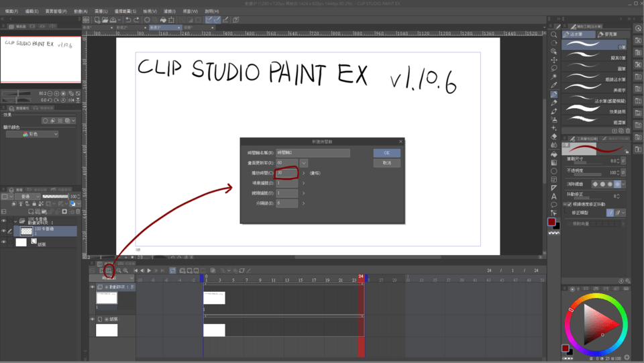This screenshot has width=644, height=363.
Task: Select the Move layer tool
Action: pos(553,60)
